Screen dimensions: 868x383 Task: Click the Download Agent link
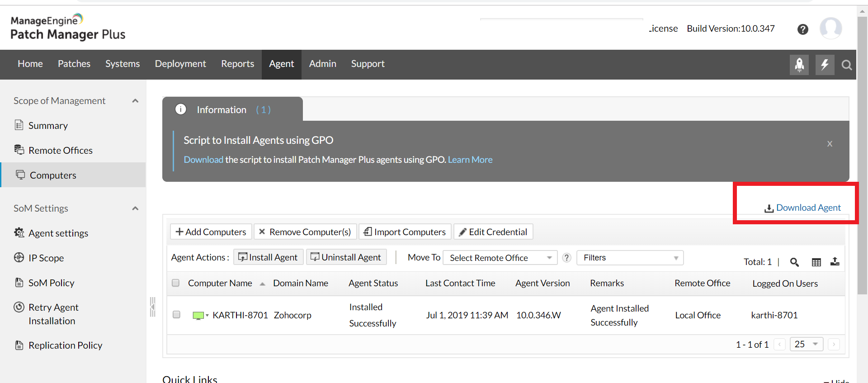click(x=808, y=208)
